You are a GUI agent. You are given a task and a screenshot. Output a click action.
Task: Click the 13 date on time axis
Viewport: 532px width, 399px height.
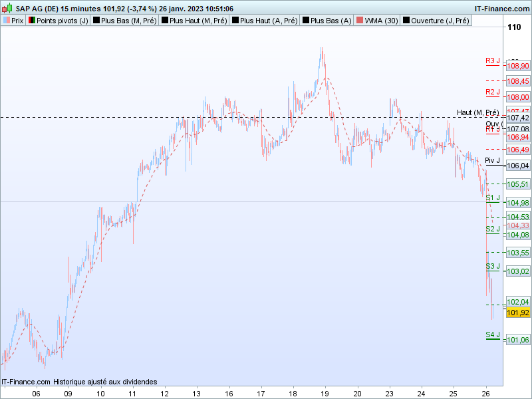197,394
